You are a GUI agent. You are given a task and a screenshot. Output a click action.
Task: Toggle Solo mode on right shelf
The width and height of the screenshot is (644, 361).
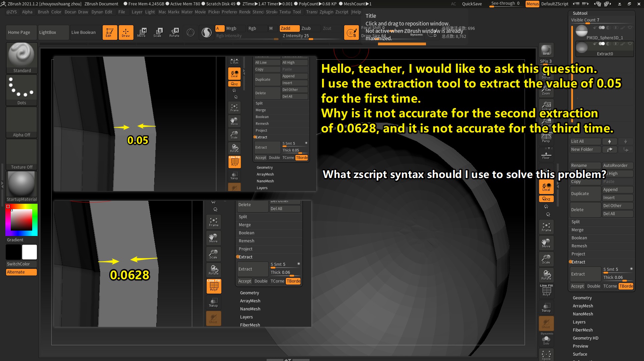click(546, 340)
